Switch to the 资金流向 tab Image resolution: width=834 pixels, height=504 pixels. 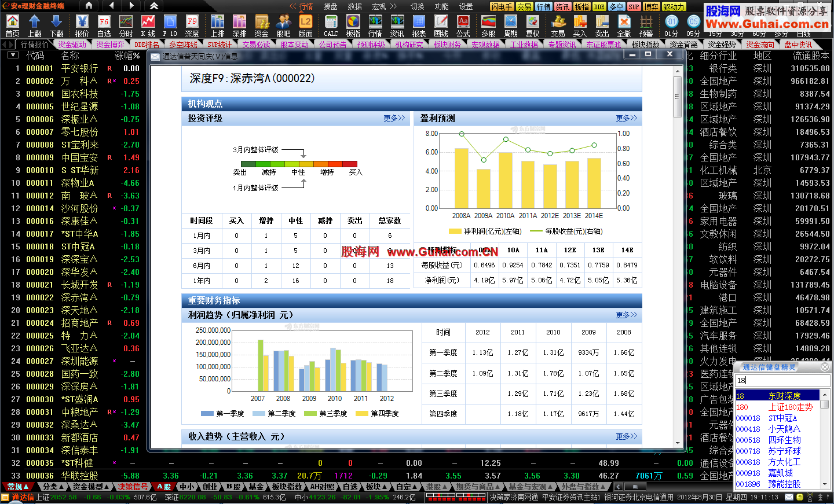point(760,45)
